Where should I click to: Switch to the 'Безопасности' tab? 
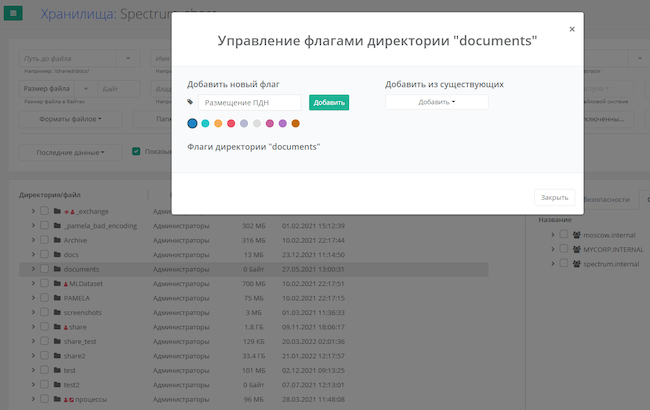(606, 199)
